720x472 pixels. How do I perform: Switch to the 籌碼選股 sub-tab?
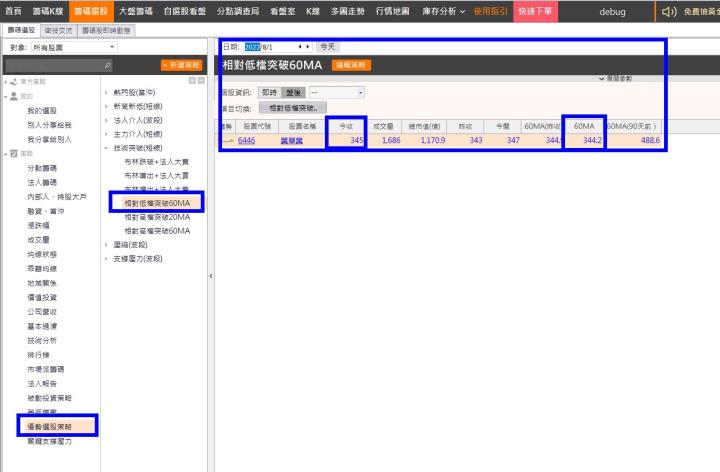[22, 30]
